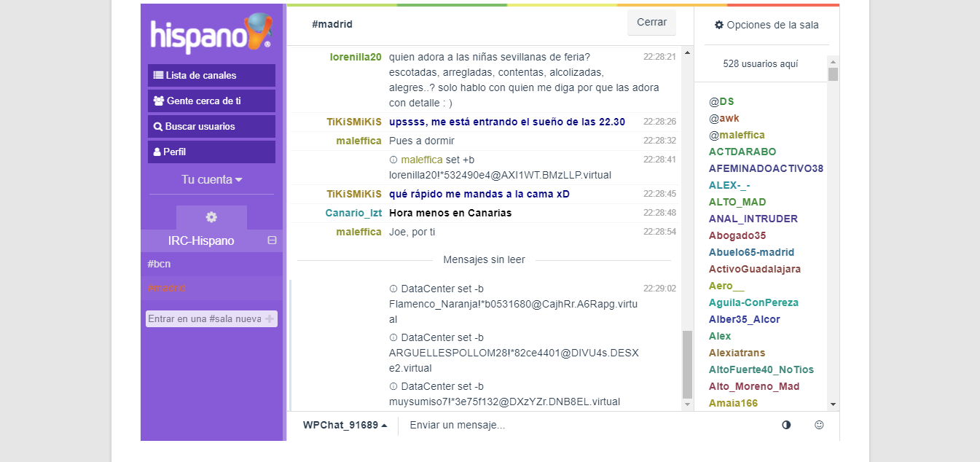Screen dimensions: 980x462
Task: Select user @awk in user list
Action: [x=724, y=118]
